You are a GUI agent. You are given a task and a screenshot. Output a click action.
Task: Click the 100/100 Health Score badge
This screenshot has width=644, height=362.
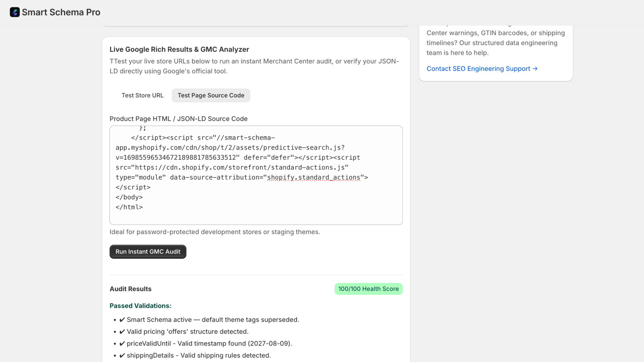tap(368, 289)
